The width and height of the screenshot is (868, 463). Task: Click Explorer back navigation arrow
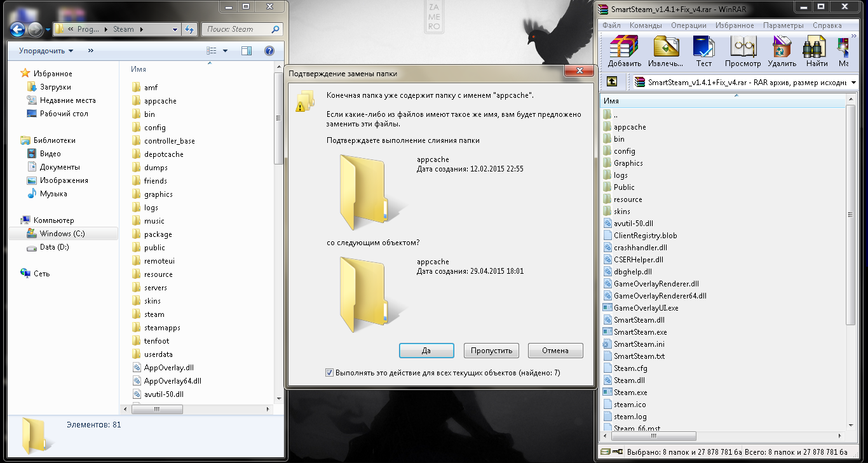tap(18, 29)
